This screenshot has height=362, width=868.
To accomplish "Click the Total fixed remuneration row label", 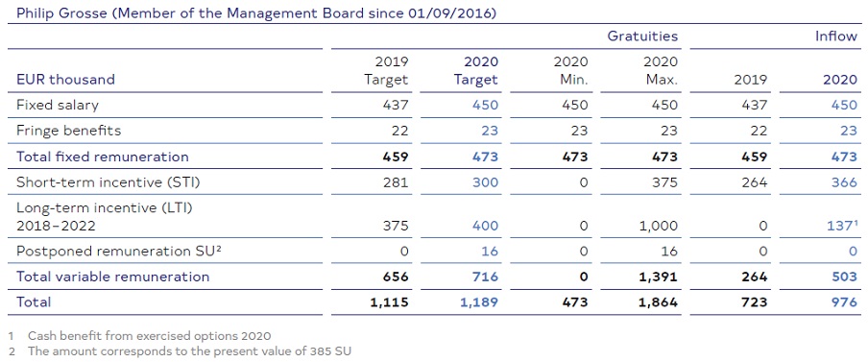I will (103, 157).
